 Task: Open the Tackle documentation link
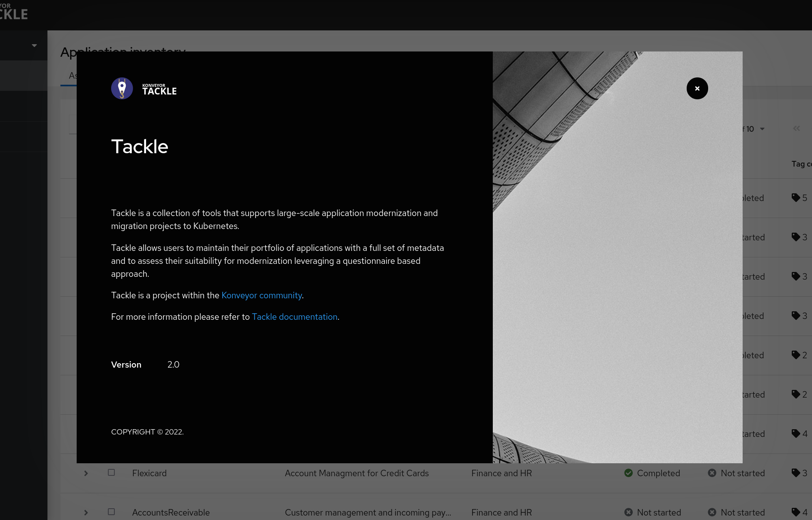click(x=294, y=317)
